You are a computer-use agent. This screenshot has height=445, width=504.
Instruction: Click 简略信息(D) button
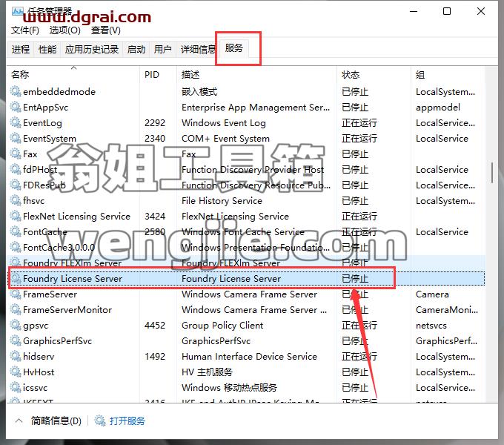click(56, 421)
